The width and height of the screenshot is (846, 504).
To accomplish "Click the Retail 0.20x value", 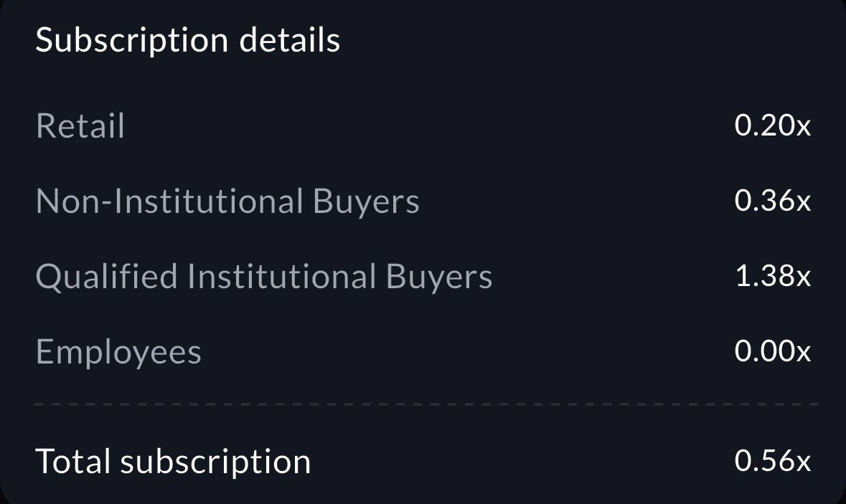I will tap(772, 126).
